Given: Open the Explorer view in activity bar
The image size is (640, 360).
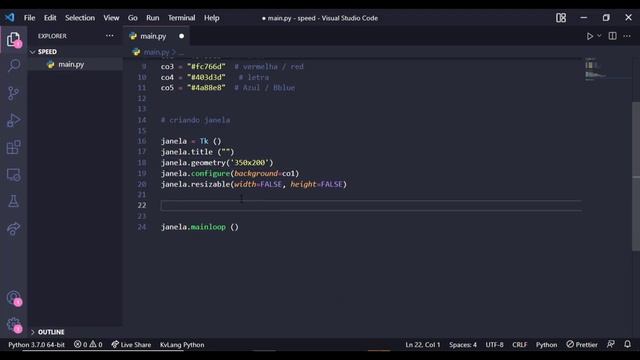Looking at the screenshot, I should 13,40.
